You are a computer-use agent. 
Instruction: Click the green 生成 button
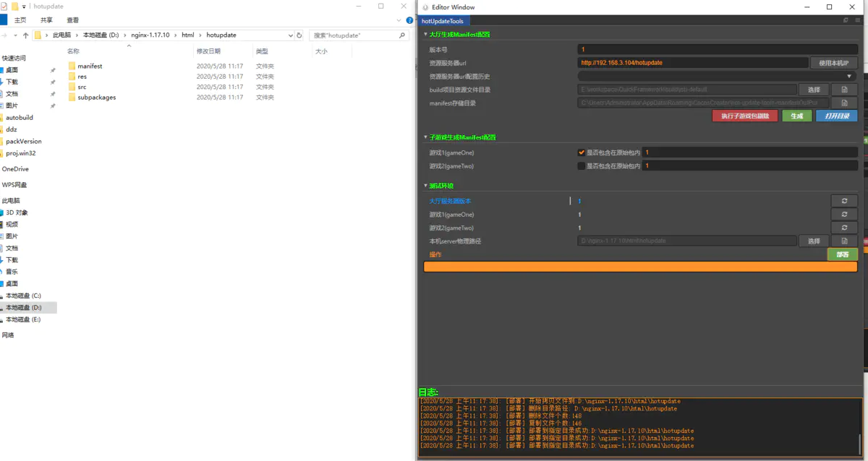coord(796,116)
